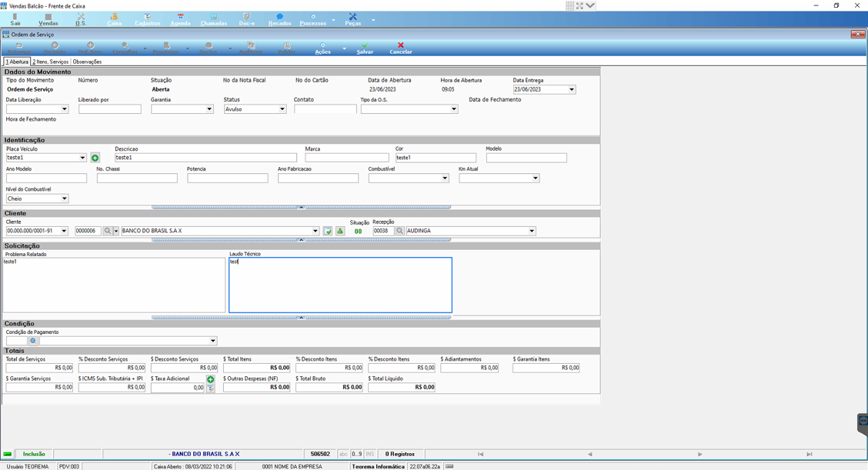The image size is (868, 470).
Task: Open the Vendas module icon
Action: tap(48, 20)
